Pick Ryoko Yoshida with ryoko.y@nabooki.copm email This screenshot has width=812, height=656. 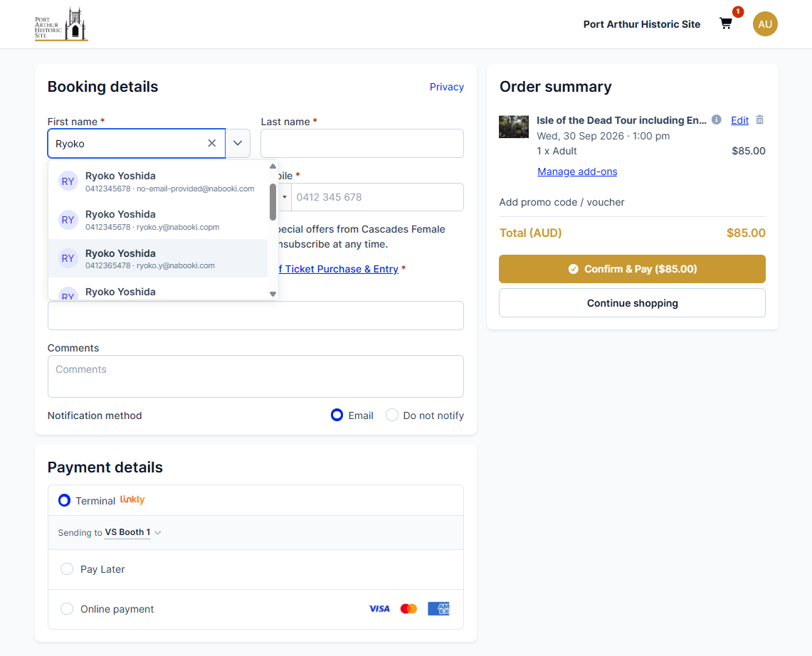pyautogui.click(x=158, y=220)
